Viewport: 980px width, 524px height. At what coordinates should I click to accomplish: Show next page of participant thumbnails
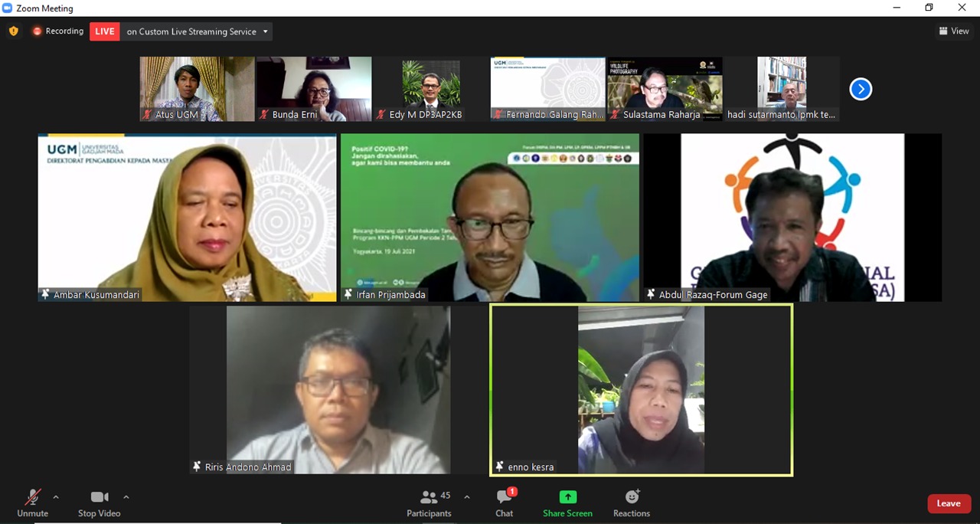(x=861, y=90)
